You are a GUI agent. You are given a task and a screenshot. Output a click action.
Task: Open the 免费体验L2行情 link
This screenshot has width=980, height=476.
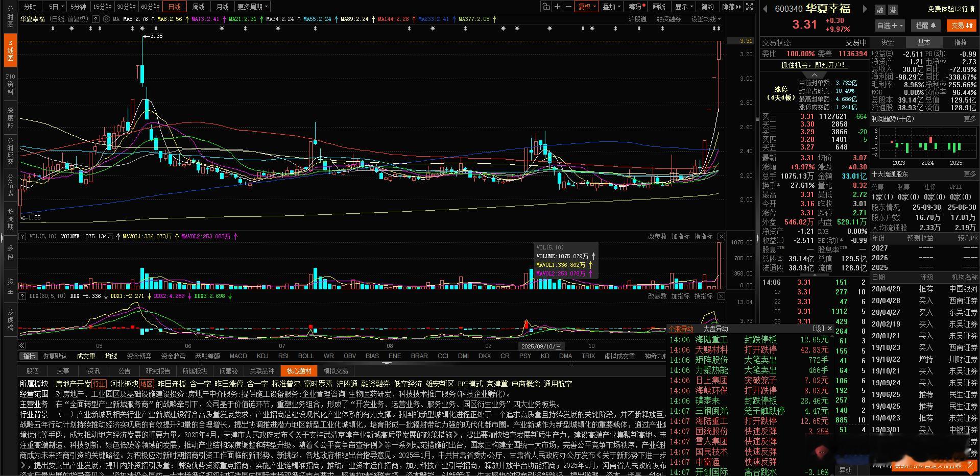[951, 9]
